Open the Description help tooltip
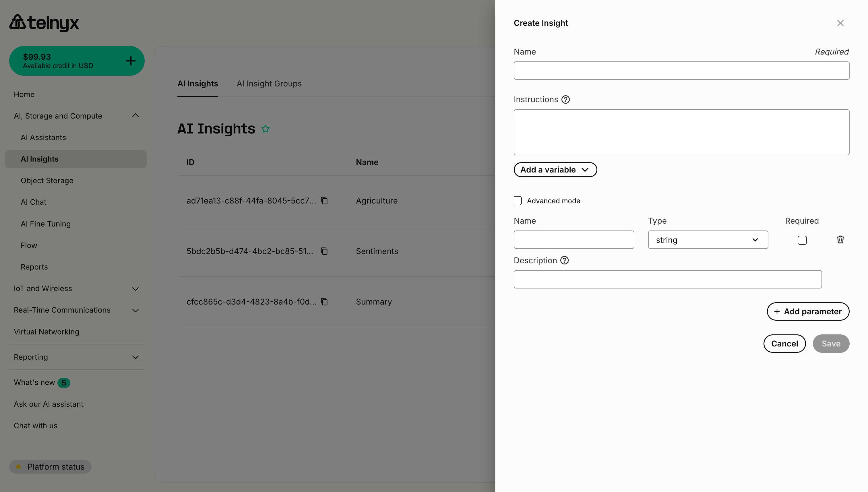This screenshot has height=492, width=868. [x=564, y=260]
